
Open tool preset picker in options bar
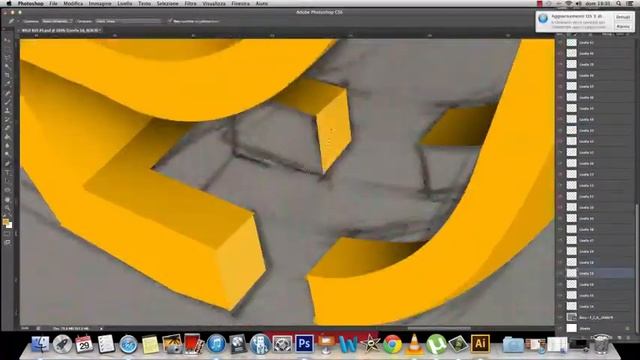coord(12,21)
